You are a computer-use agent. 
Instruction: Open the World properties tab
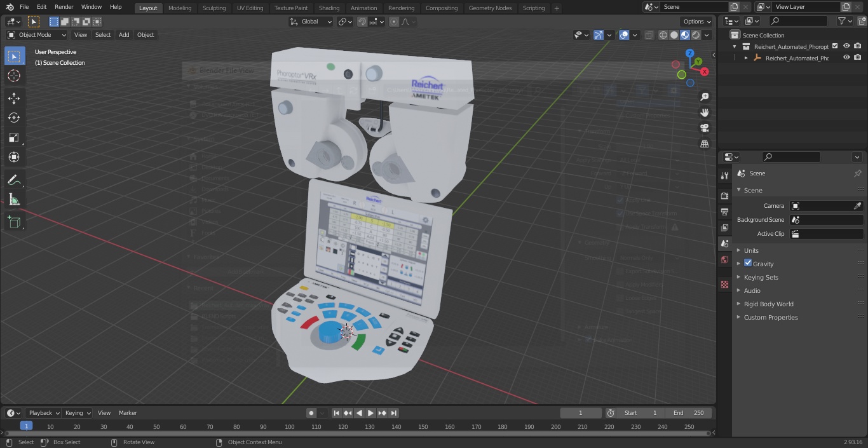pyautogui.click(x=724, y=260)
